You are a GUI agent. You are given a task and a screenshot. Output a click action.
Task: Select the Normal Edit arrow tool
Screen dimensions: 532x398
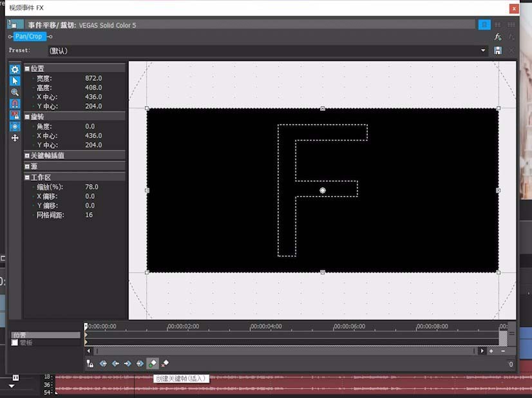pyautogui.click(x=15, y=81)
